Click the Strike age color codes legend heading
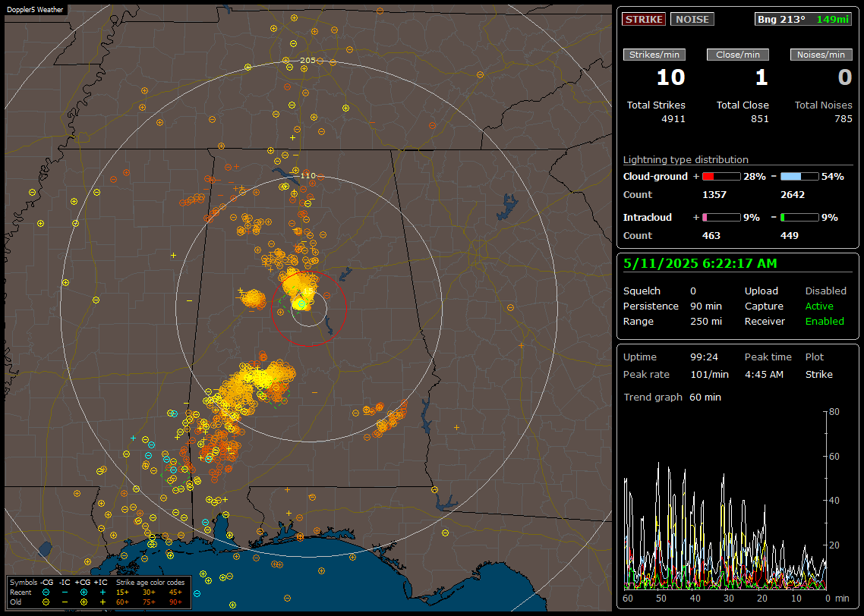Image resolution: width=864 pixels, height=616 pixels. click(150, 583)
